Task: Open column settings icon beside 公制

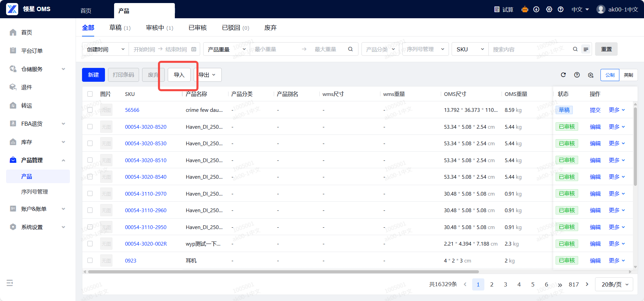Action: point(590,75)
